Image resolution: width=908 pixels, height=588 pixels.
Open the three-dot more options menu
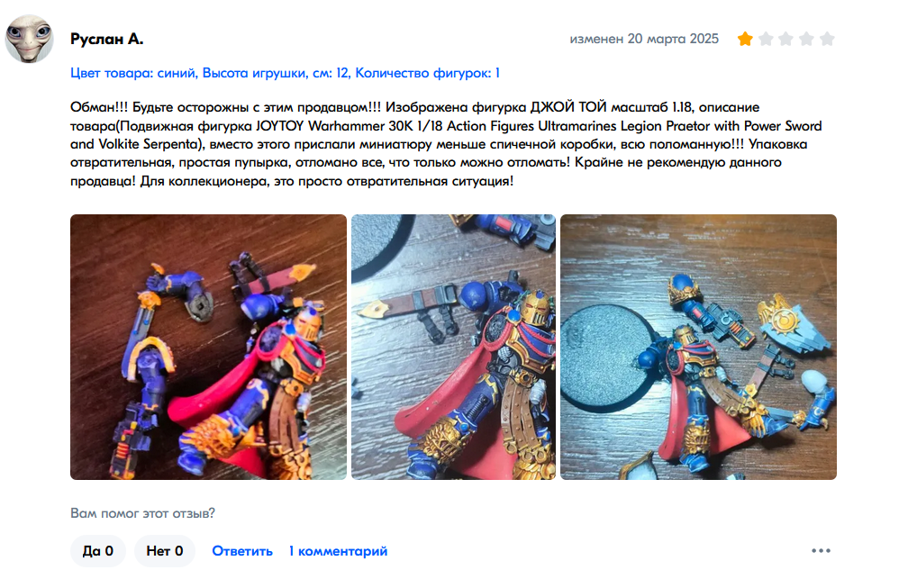822,550
